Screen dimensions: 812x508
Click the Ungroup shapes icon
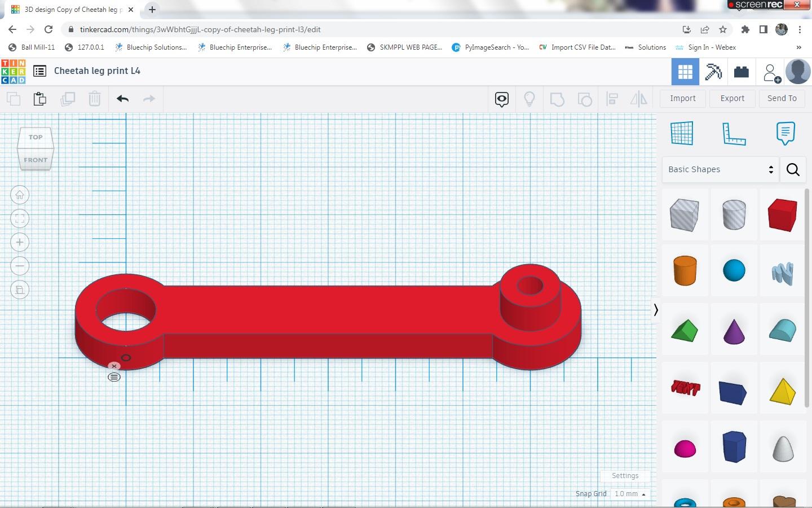pos(585,99)
